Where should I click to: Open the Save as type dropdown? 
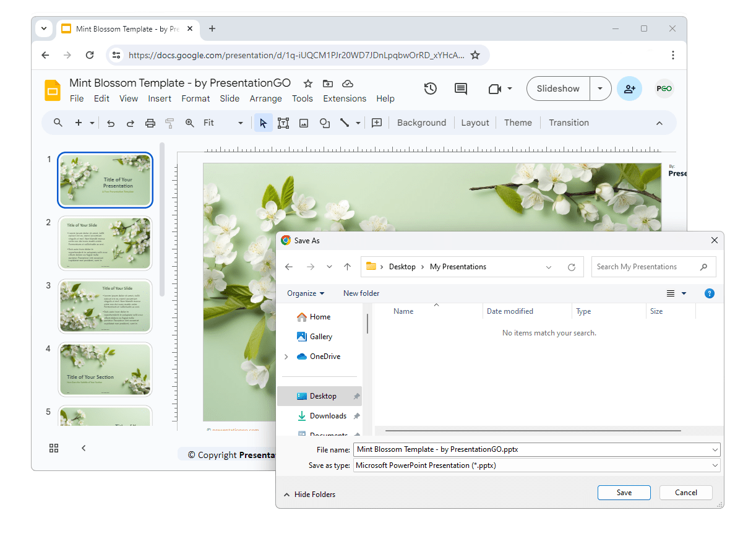(x=716, y=465)
